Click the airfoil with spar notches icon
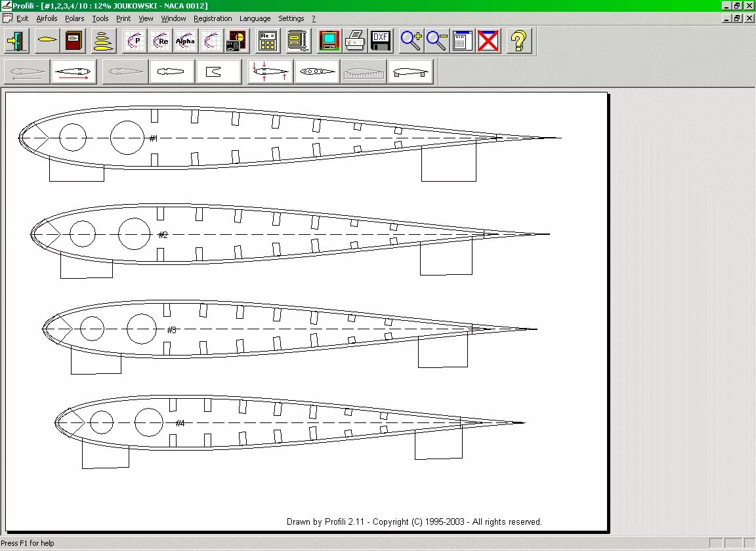 click(x=172, y=72)
